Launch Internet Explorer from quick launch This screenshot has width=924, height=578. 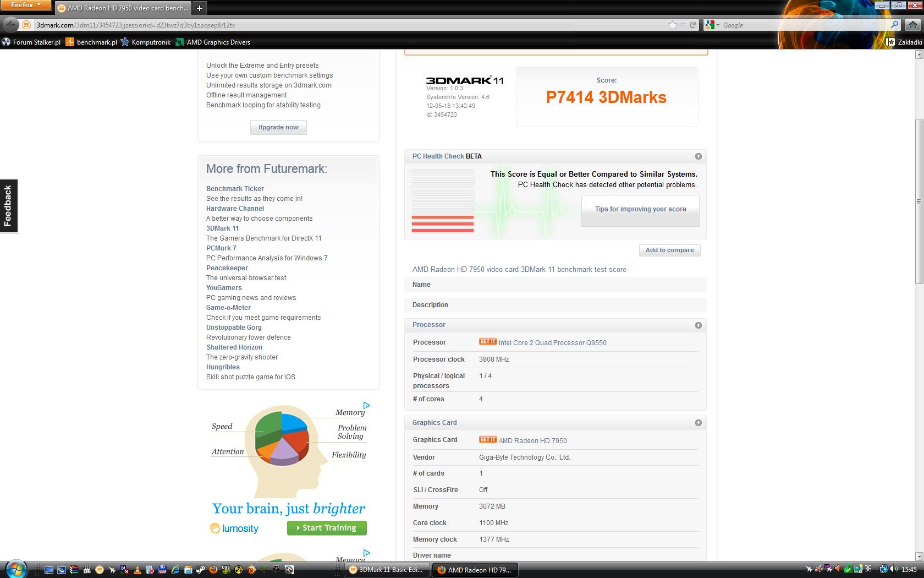point(175,570)
